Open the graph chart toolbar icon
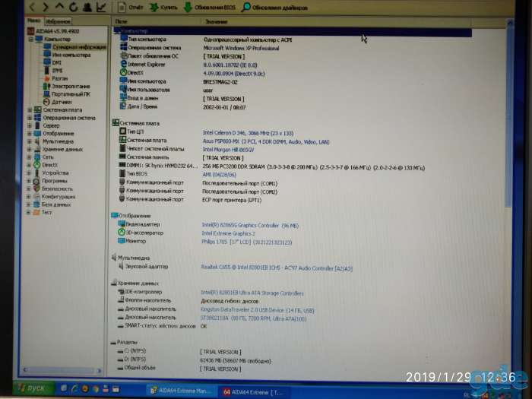This screenshot has width=532, height=399. [x=101, y=6]
